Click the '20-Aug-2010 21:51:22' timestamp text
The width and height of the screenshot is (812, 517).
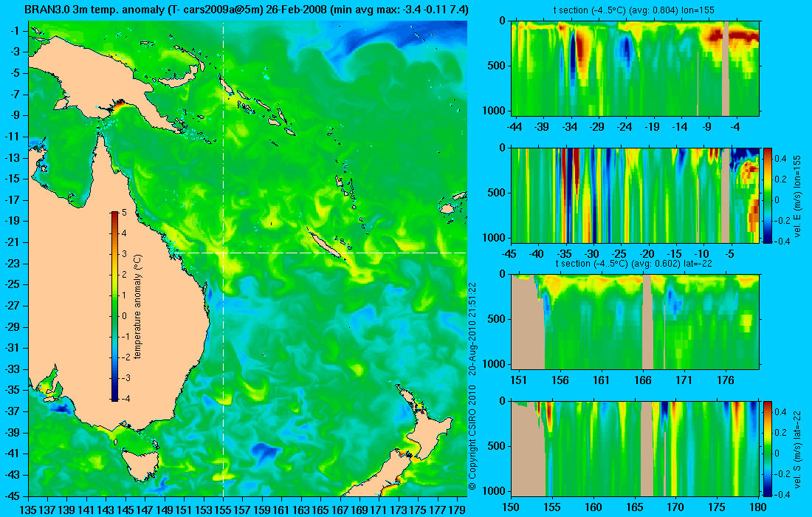click(472, 328)
